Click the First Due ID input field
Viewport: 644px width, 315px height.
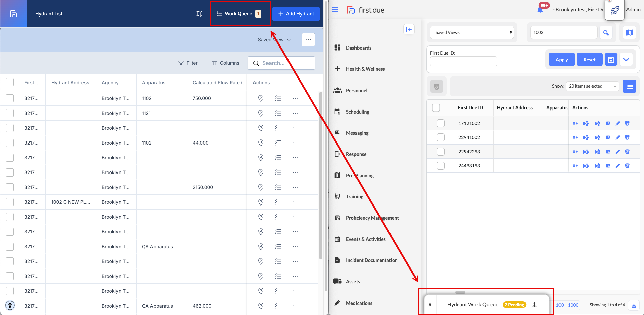[x=463, y=61]
